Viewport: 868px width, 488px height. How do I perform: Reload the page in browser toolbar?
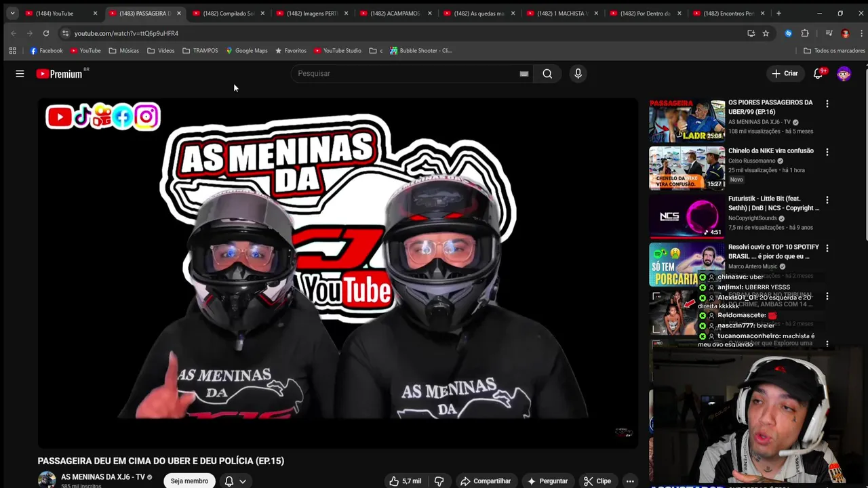pyautogui.click(x=45, y=33)
